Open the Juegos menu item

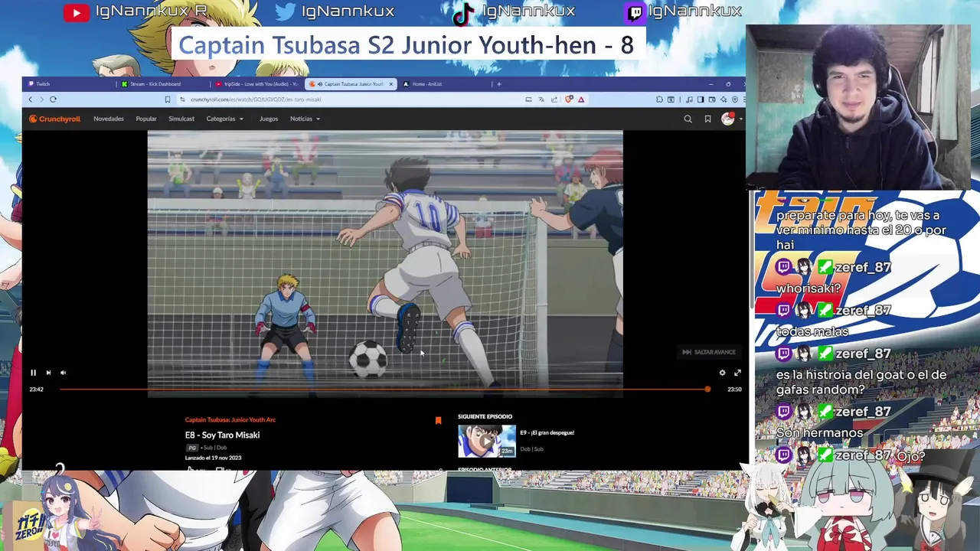[x=269, y=119]
